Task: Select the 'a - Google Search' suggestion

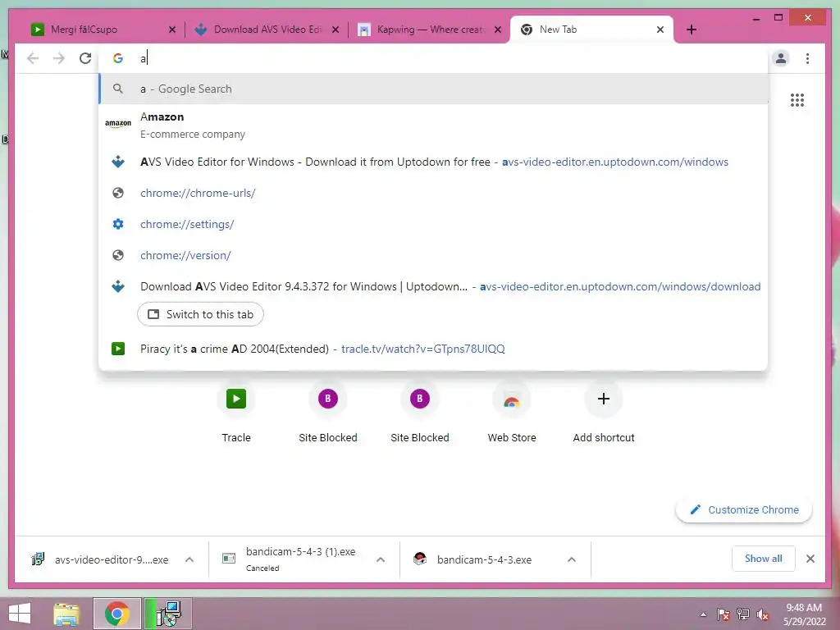Action: coord(433,89)
